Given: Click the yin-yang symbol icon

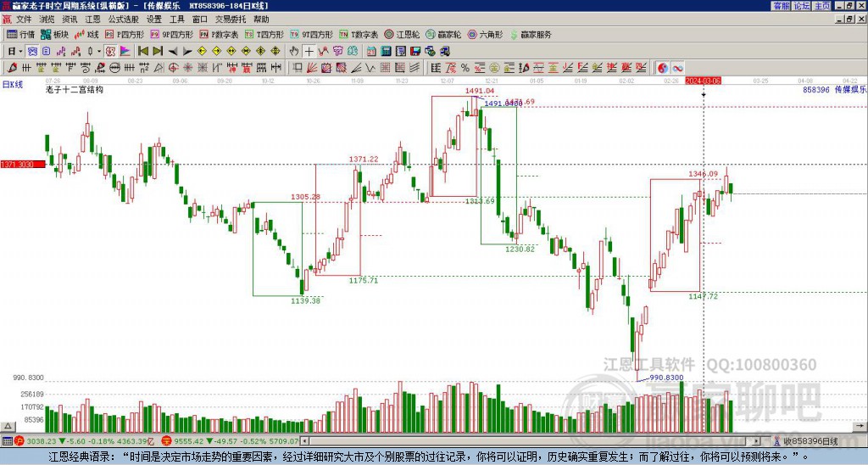Looking at the screenshot, I should [x=663, y=68].
